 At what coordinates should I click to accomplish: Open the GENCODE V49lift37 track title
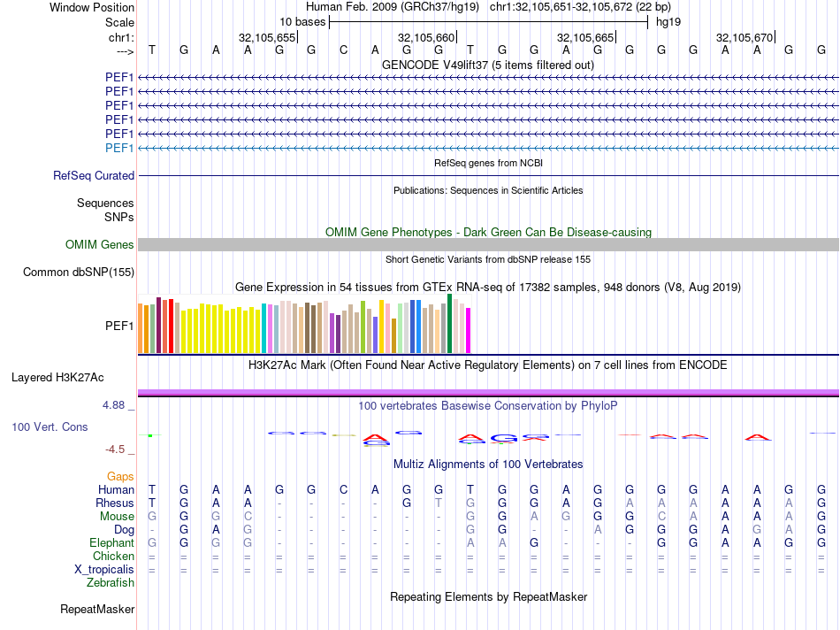pyautogui.click(x=488, y=65)
